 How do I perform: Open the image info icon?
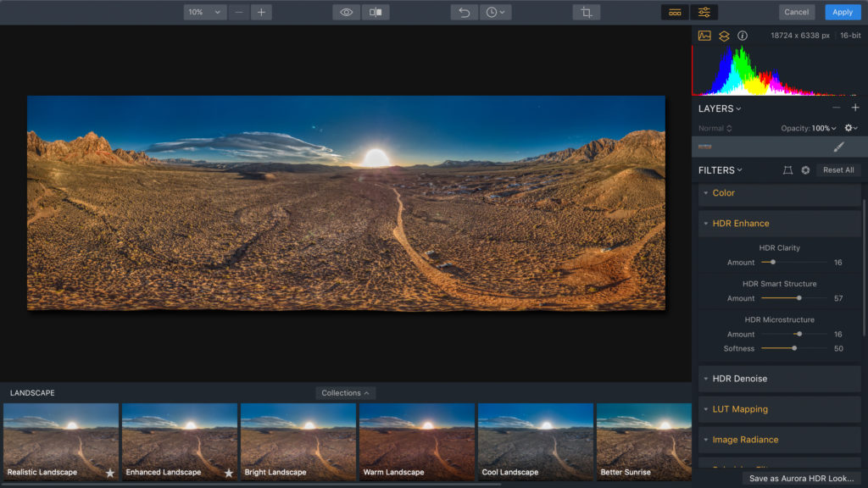(743, 36)
